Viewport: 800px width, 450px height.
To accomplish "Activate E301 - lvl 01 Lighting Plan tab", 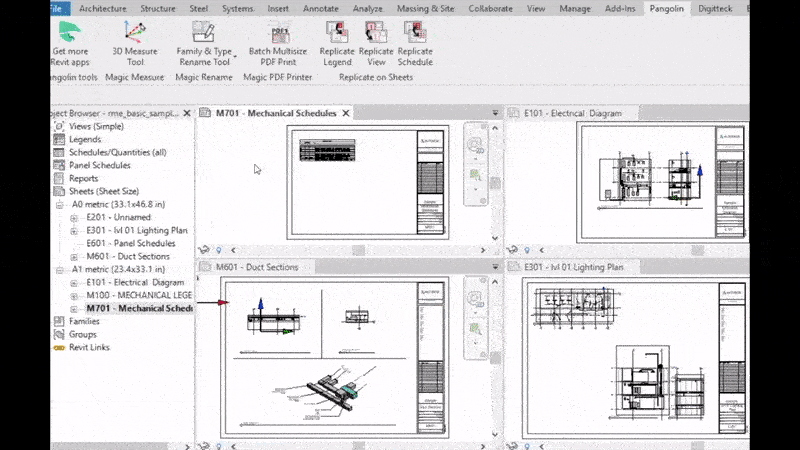I will pos(573,267).
